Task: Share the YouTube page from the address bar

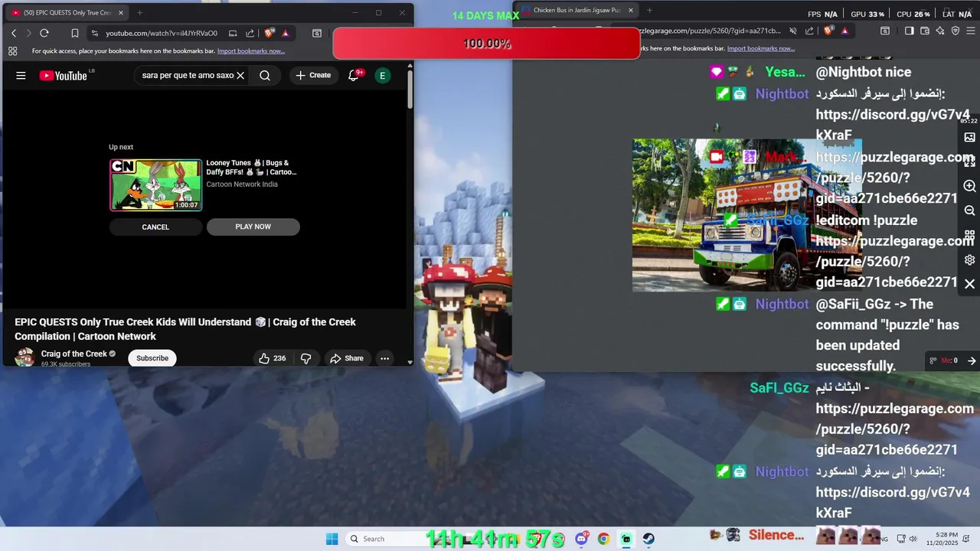Action: click(250, 33)
